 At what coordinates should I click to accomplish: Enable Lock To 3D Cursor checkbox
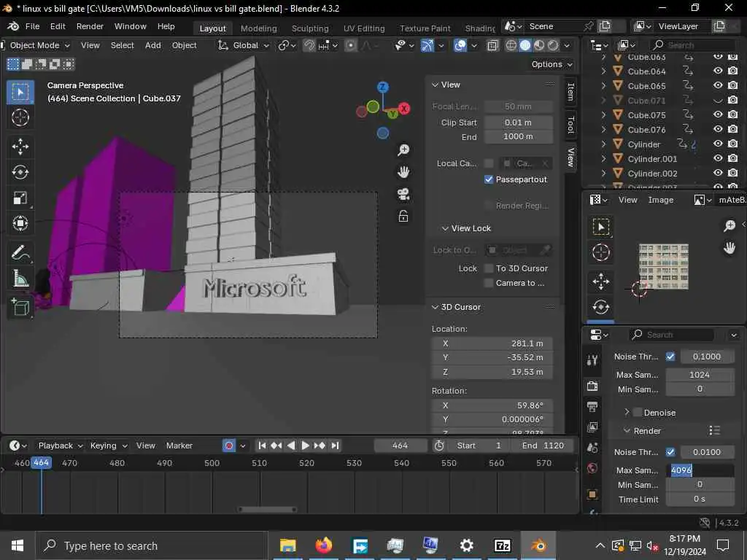tap(488, 268)
